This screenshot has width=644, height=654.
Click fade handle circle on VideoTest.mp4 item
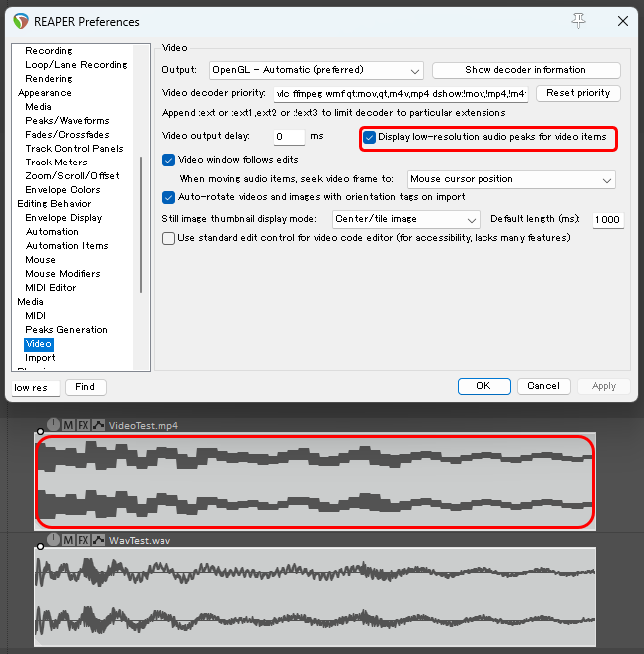click(40, 431)
